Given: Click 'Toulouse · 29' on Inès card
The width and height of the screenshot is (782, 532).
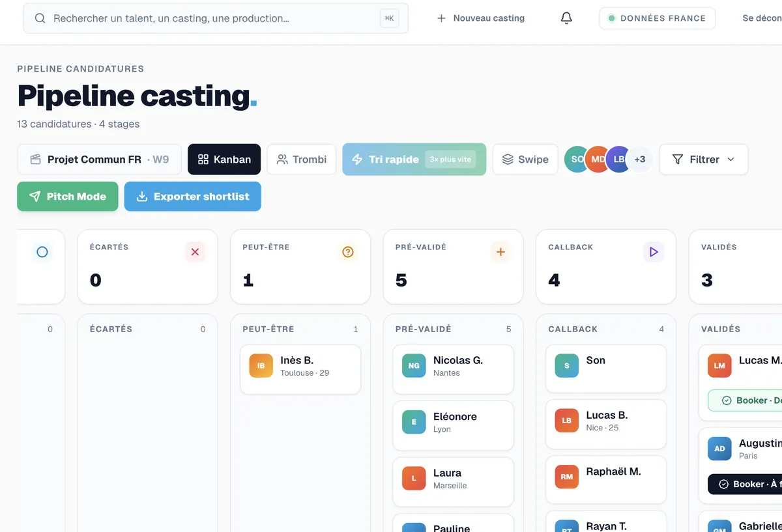Looking at the screenshot, I should coord(304,373).
